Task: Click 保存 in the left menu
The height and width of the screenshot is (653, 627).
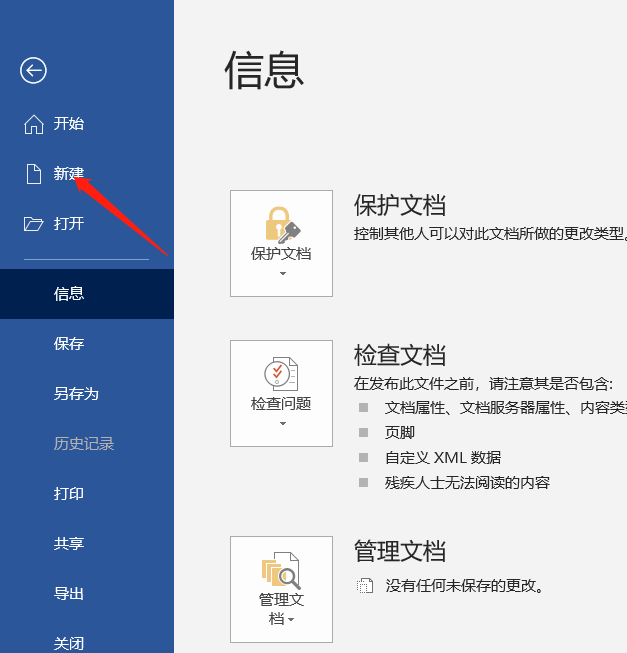Action: click(69, 344)
